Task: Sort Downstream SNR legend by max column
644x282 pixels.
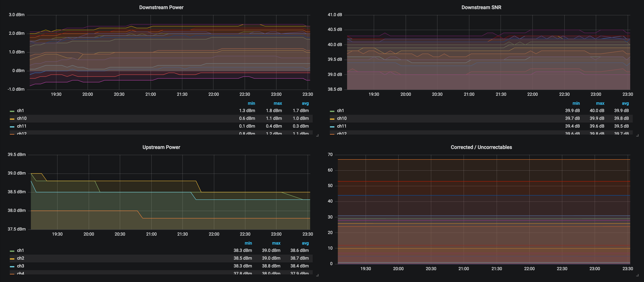Action: (600, 103)
